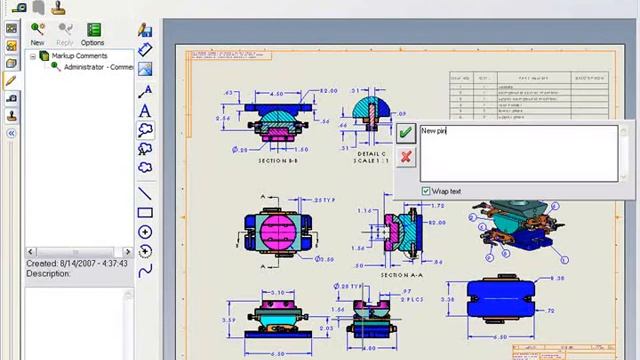The image size is (640, 360).
Task: Click the 'Created: 8/14/2007 - 4:37:43' text
Action: tap(77, 264)
